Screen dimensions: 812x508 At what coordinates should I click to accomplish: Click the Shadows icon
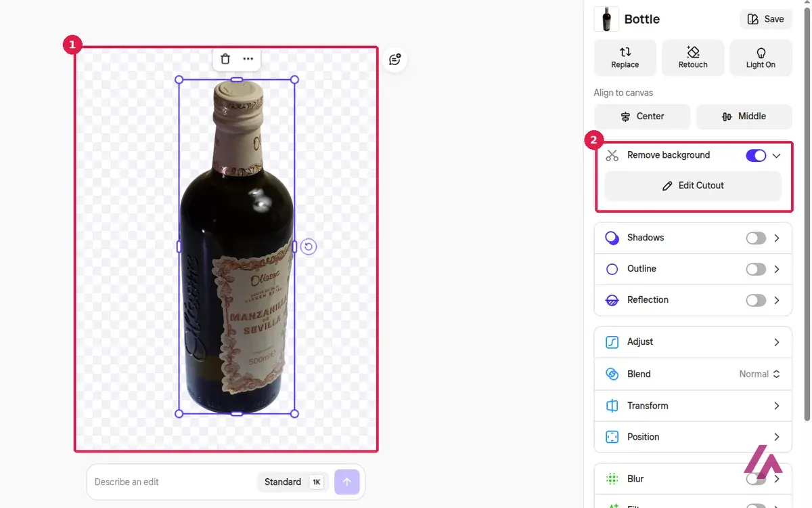pos(612,238)
